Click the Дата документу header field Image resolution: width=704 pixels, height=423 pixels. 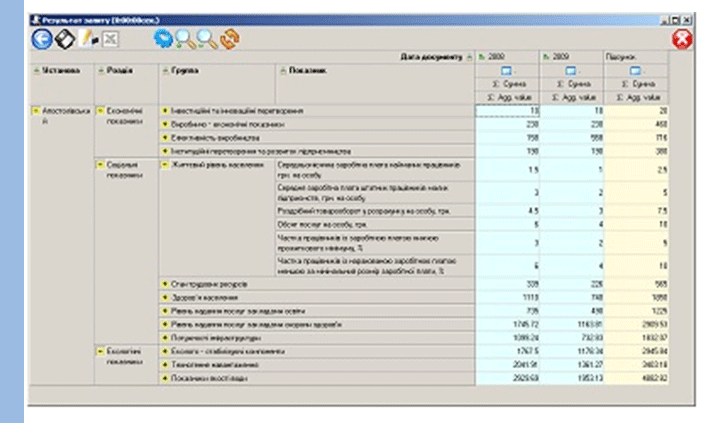tap(432, 57)
